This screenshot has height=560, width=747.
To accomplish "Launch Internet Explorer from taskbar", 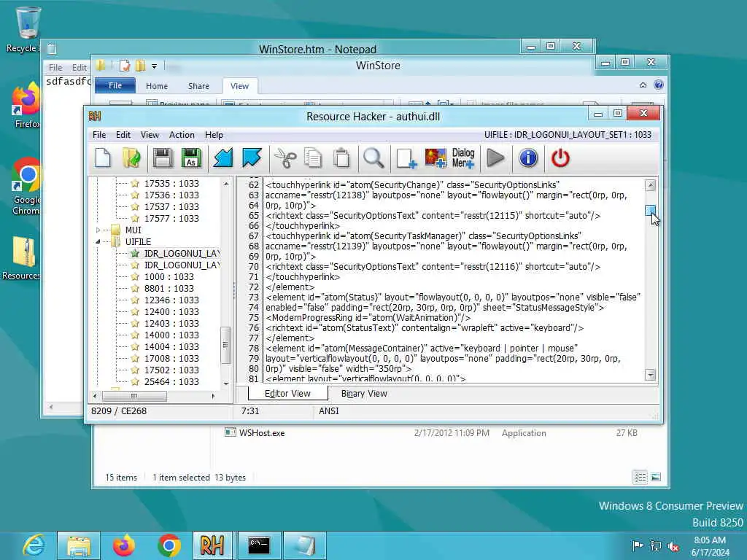I will pos(34,545).
